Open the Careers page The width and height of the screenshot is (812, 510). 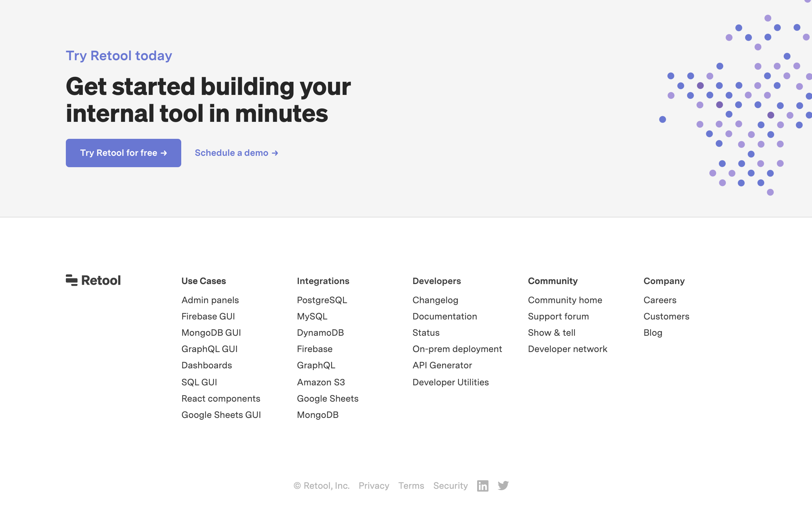[x=660, y=300]
